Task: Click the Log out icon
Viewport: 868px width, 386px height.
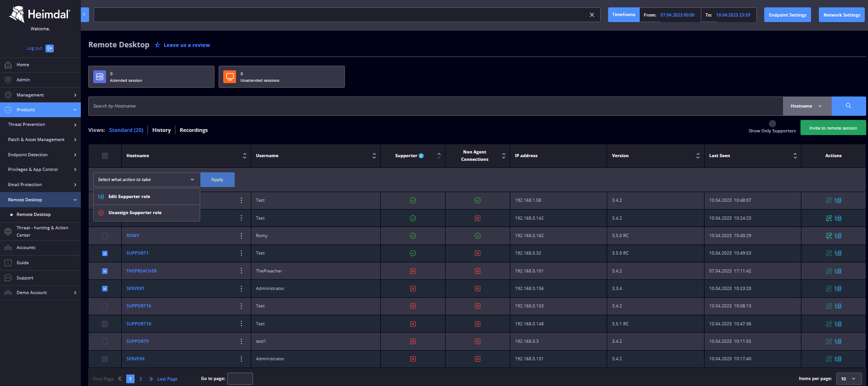Action: point(50,48)
